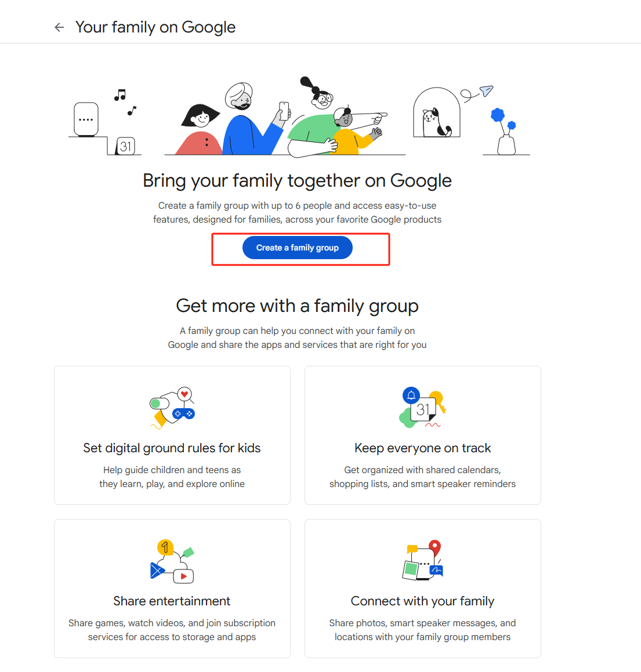
Task: Click the Create a family group button
Action: coord(297,248)
